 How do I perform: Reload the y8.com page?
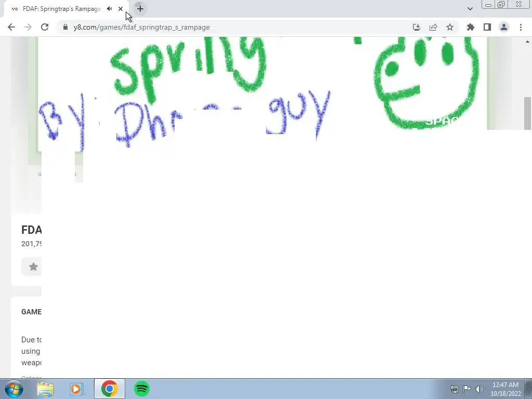click(45, 27)
